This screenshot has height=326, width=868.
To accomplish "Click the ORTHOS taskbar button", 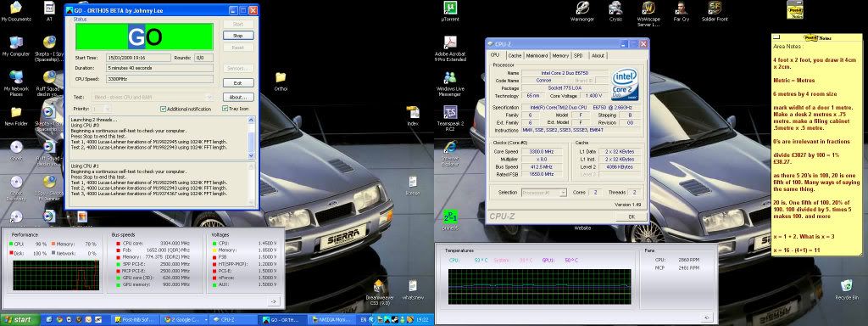I will tap(283, 320).
